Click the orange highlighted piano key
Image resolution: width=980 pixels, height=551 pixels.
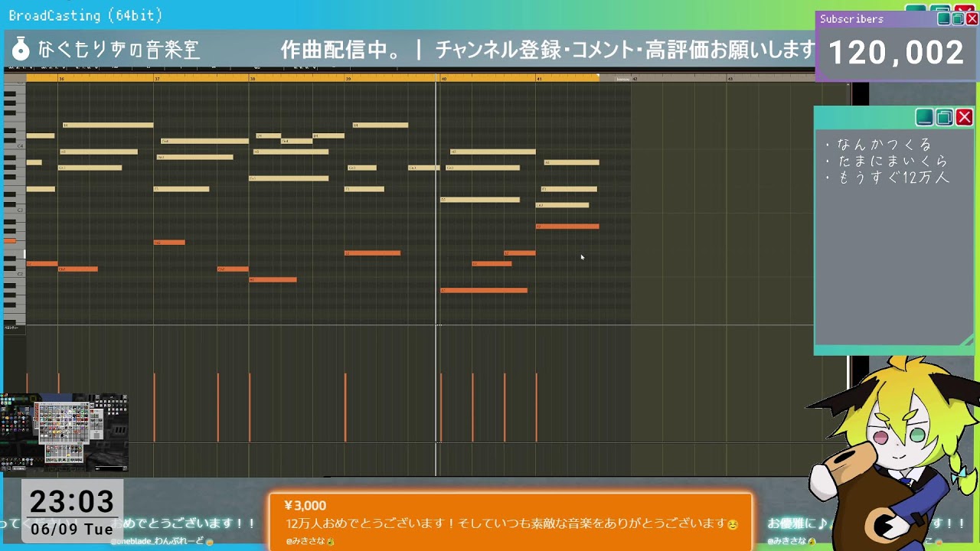click(x=10, y=241)
